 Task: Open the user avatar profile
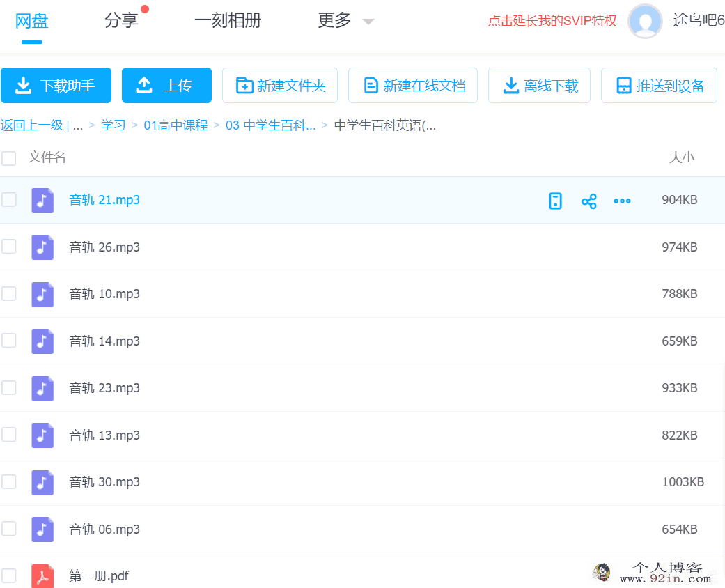click(x=645, y=22)
